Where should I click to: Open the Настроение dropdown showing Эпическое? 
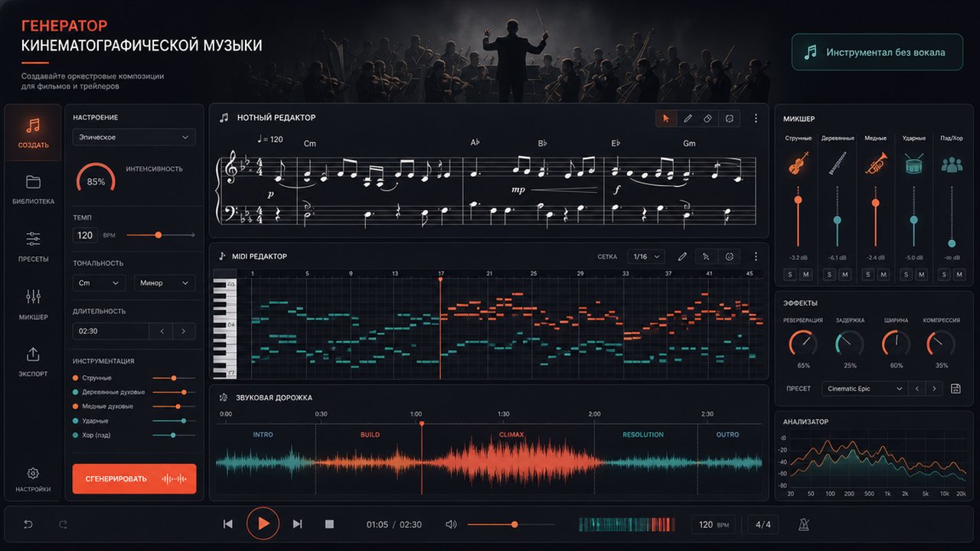point(134,137)
